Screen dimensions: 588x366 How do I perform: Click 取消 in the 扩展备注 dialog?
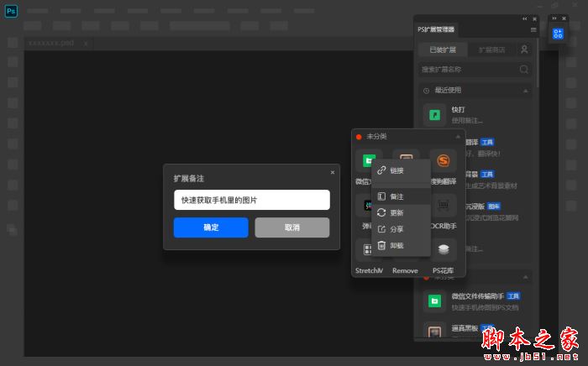coord(292,227)
